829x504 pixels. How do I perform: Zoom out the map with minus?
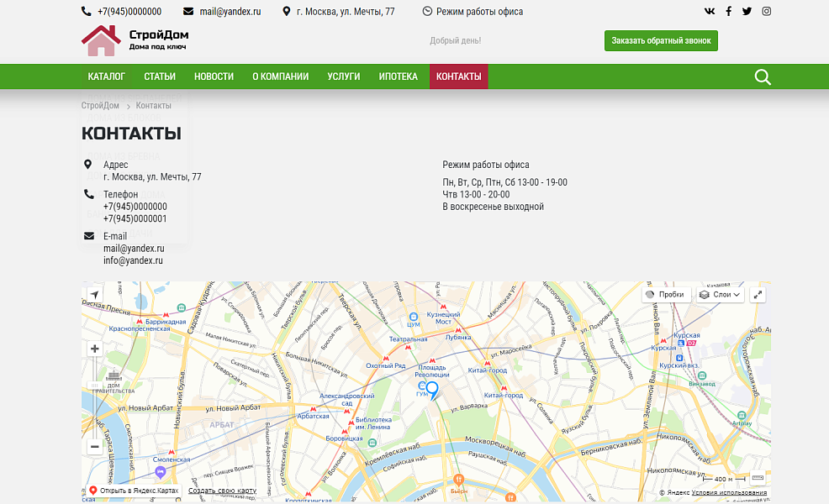95,447
